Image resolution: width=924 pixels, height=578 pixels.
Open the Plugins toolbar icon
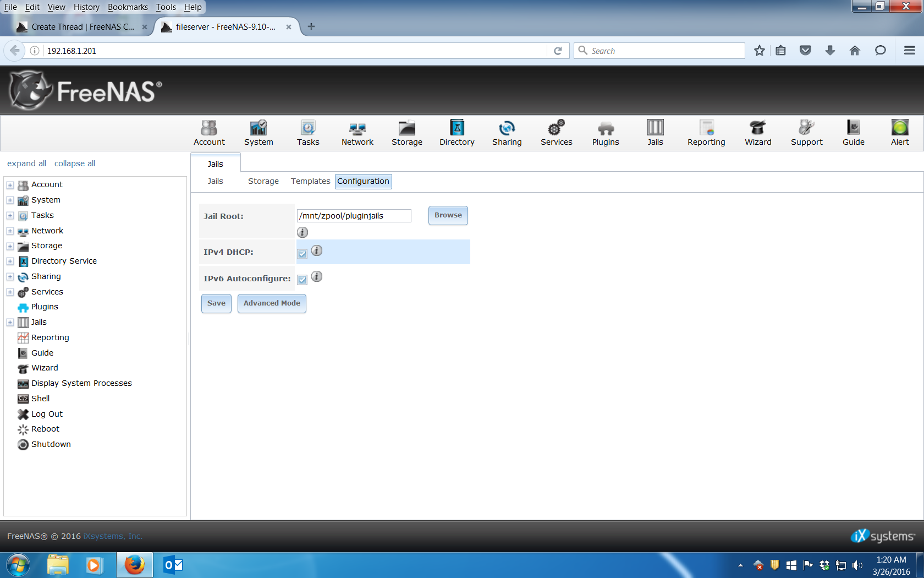pyautogui.click(x=606, y=133)
